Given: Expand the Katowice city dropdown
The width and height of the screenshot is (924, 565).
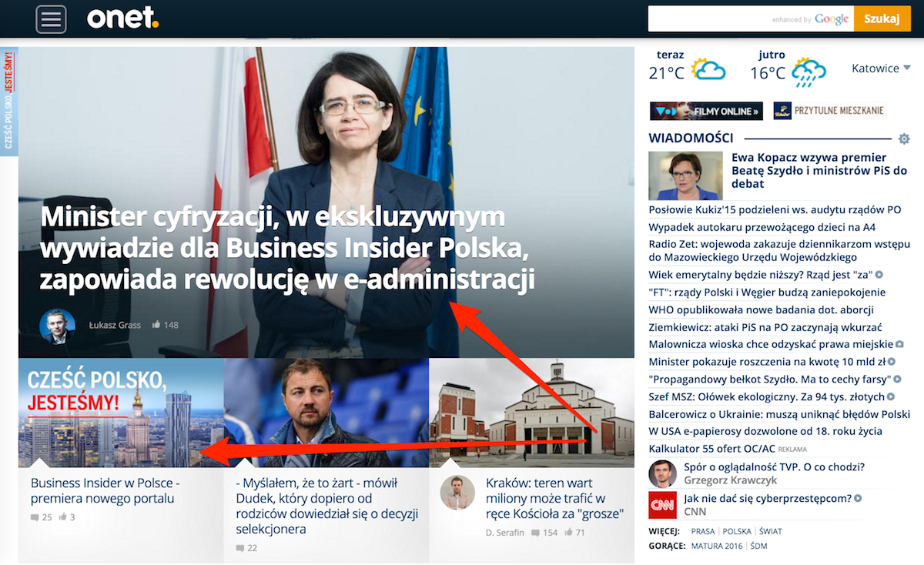Looking at the screenshot, I should [x=881, y=69].
